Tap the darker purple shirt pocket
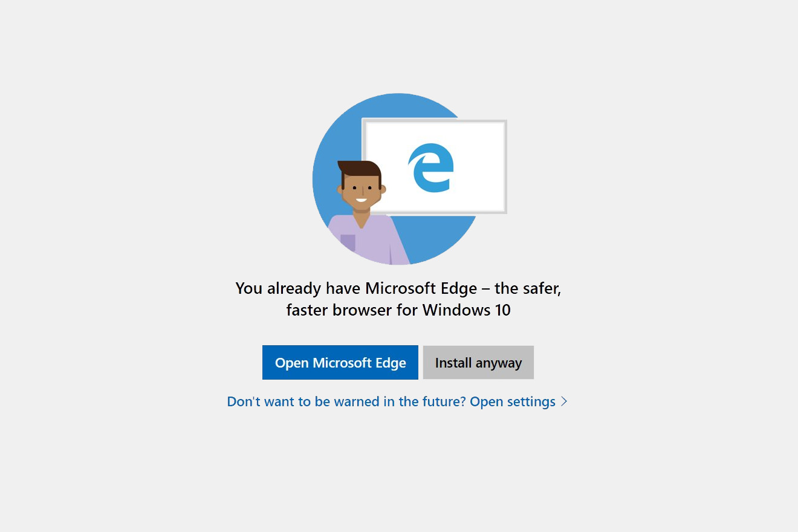 point(348,243)
